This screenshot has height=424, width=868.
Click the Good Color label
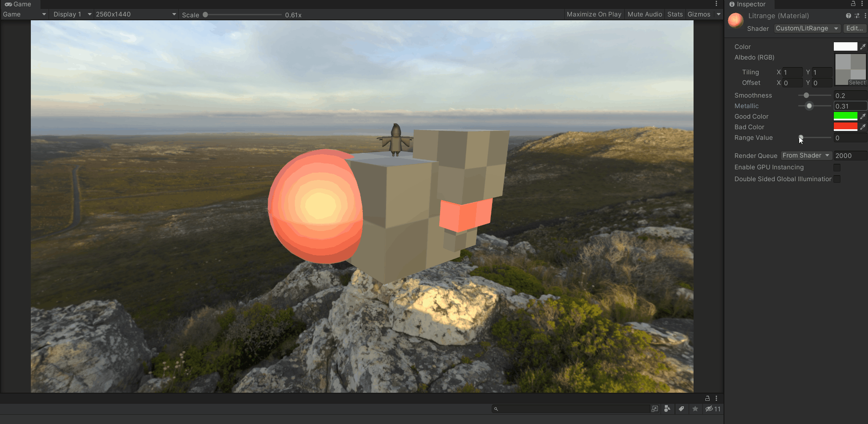[x=751, y=117]
